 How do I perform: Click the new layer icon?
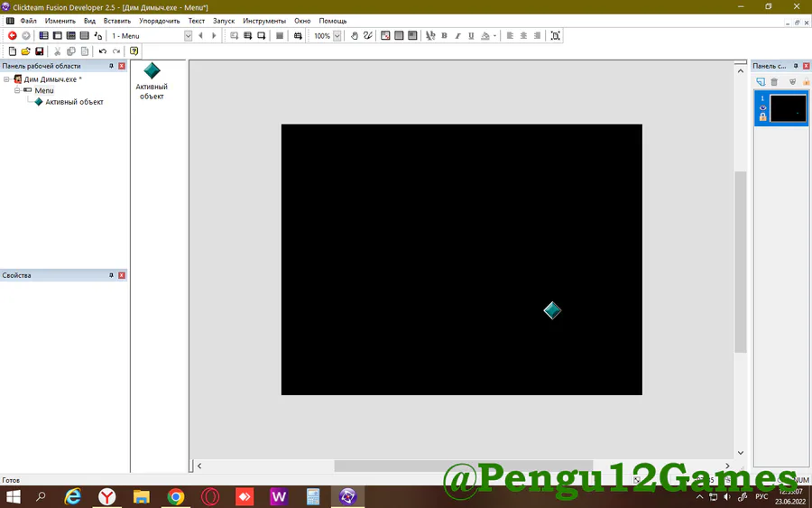tap(761, 81)
